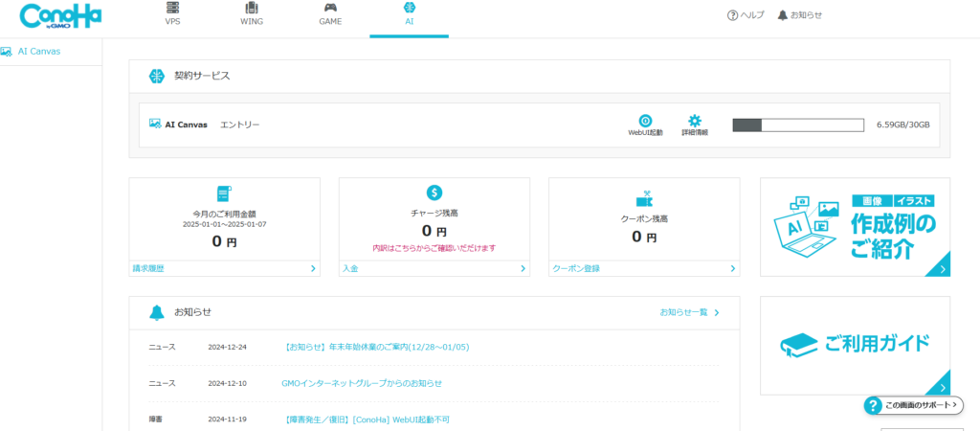
Task: Click the 入金 chevron arrow
Action: pos(523,269)
